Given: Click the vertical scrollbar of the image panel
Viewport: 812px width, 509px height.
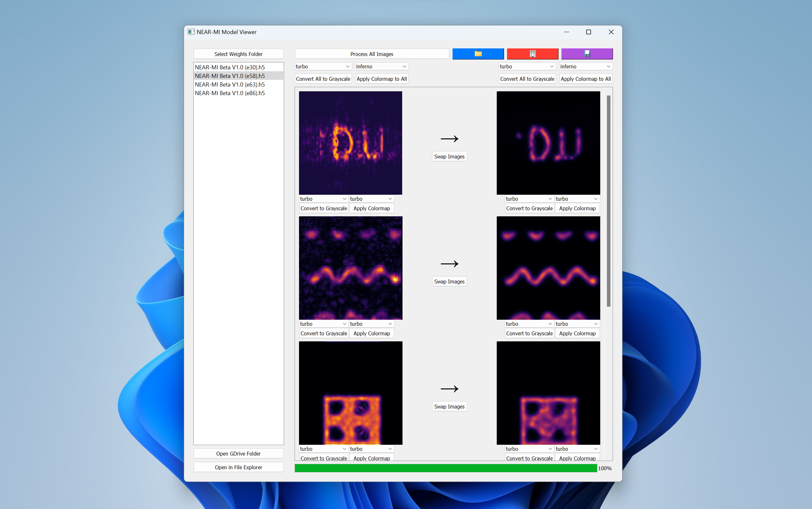Looking at the screenshot, I should tap(608, 202).
